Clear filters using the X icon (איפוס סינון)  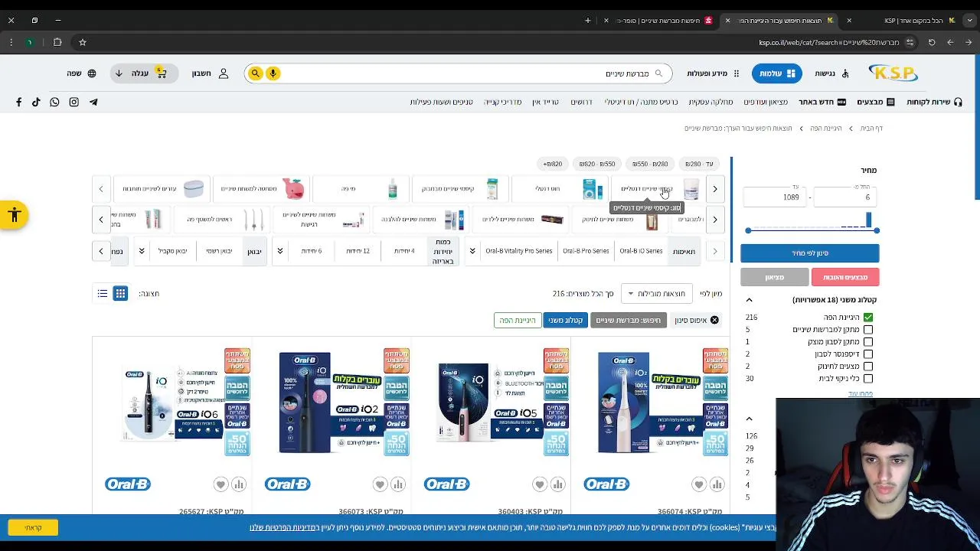pyautogui.click(x=714, y=320)
